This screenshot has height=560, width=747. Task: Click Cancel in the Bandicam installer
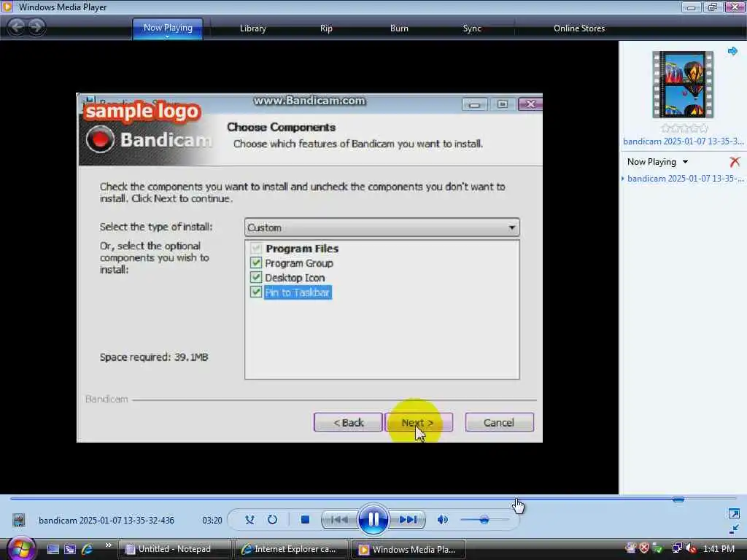click(x=499, y=422)
